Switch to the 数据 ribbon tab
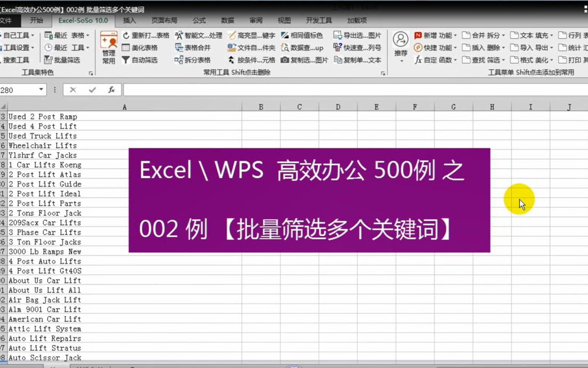This screenshot has width=588, height=368. point(227,20)
